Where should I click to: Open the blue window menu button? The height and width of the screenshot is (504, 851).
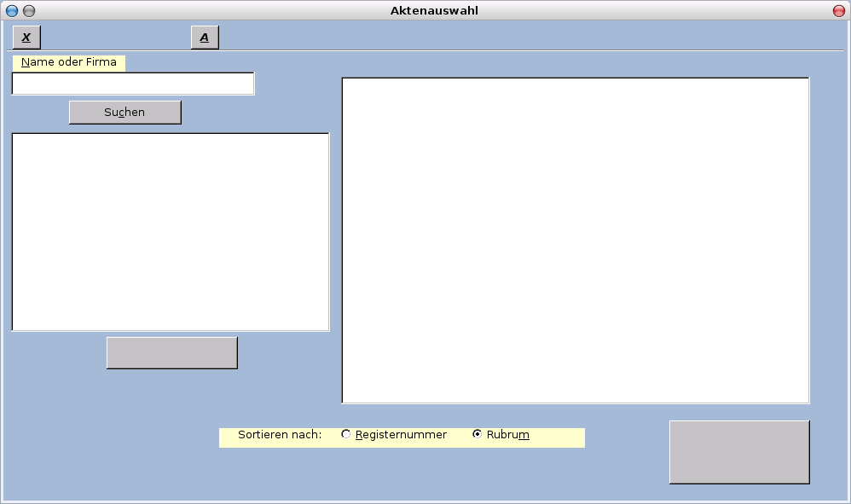click(x=12, y=11)
